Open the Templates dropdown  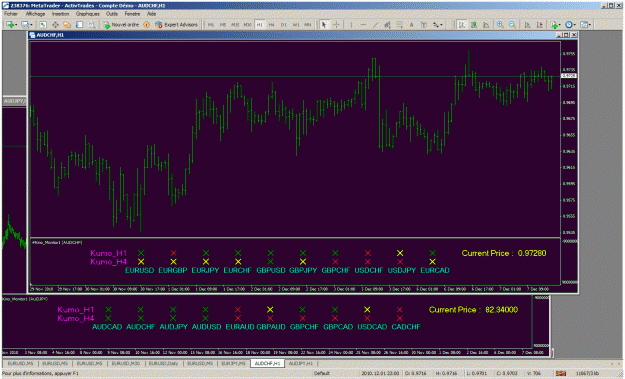click(585, 25)
